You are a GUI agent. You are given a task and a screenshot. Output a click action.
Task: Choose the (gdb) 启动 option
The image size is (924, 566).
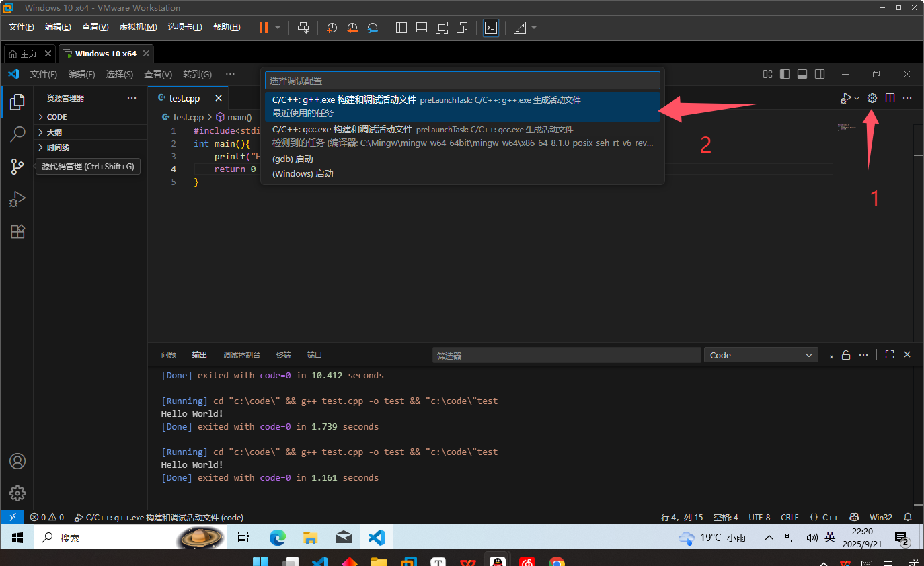pyautogui.click(x=293, y=159)
